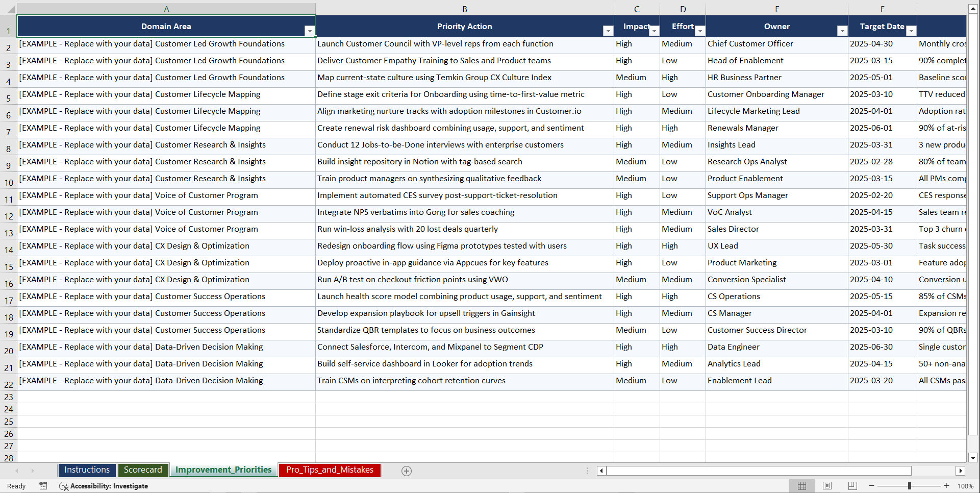Open the Owner column filter dropdown

point(842,31)
